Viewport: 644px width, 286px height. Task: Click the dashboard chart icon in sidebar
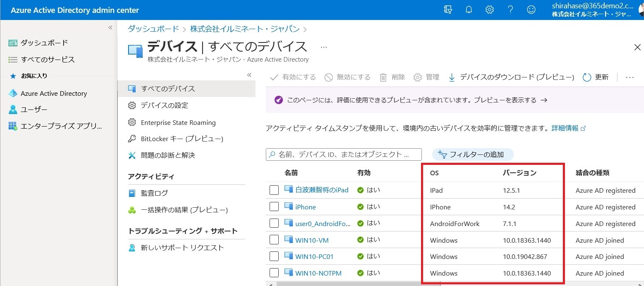coord(13,43)
